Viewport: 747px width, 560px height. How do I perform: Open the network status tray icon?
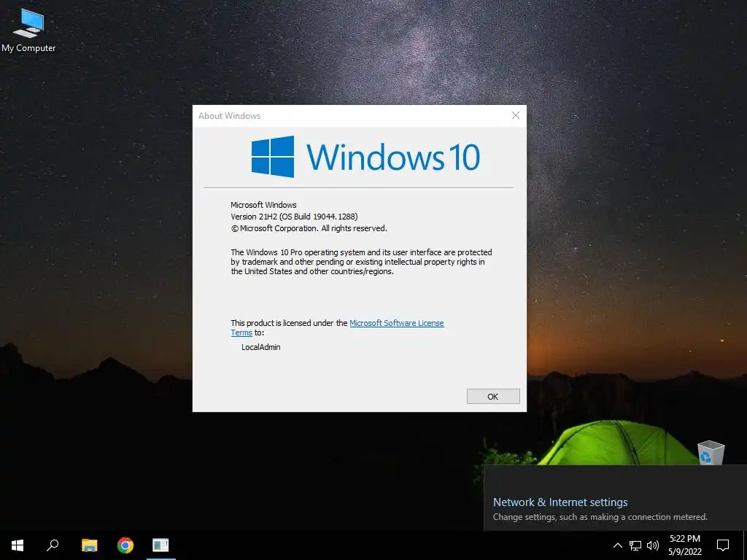[x=635, y=545]
